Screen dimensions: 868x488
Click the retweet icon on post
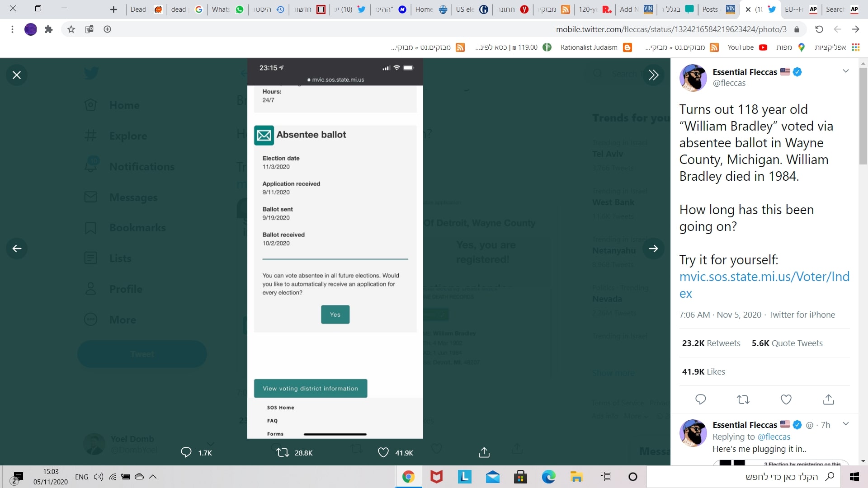(742, 399)
